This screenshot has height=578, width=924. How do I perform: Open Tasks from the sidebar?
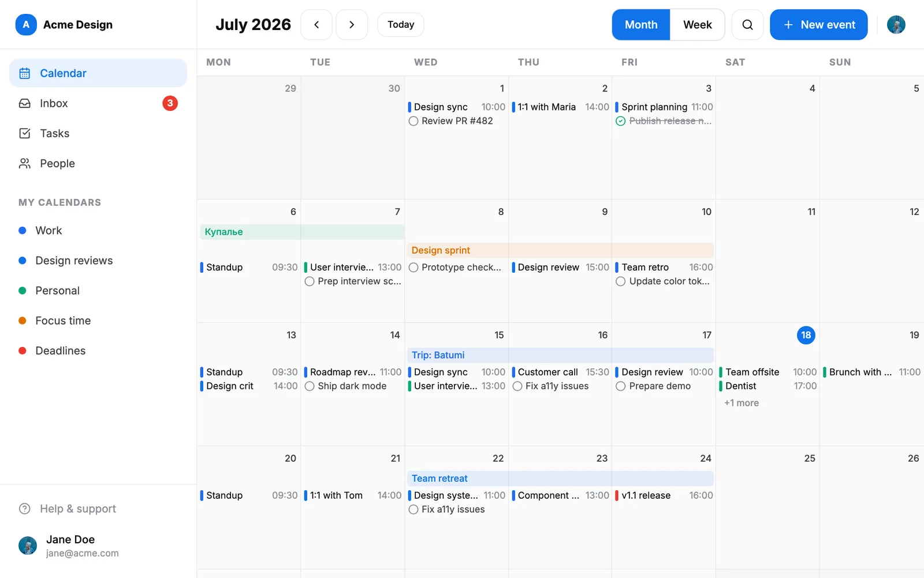[x=98, y=134]
